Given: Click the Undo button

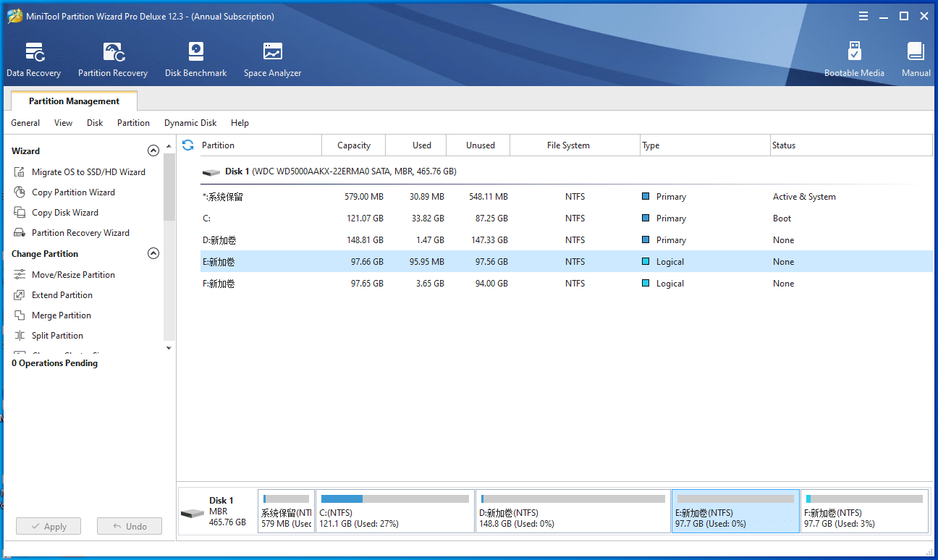Looking at the screenshot, I should 130,527.
